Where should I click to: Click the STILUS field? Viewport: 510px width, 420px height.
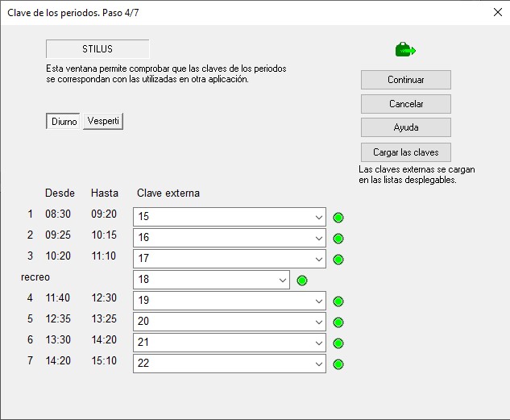(x=97, y=49)
